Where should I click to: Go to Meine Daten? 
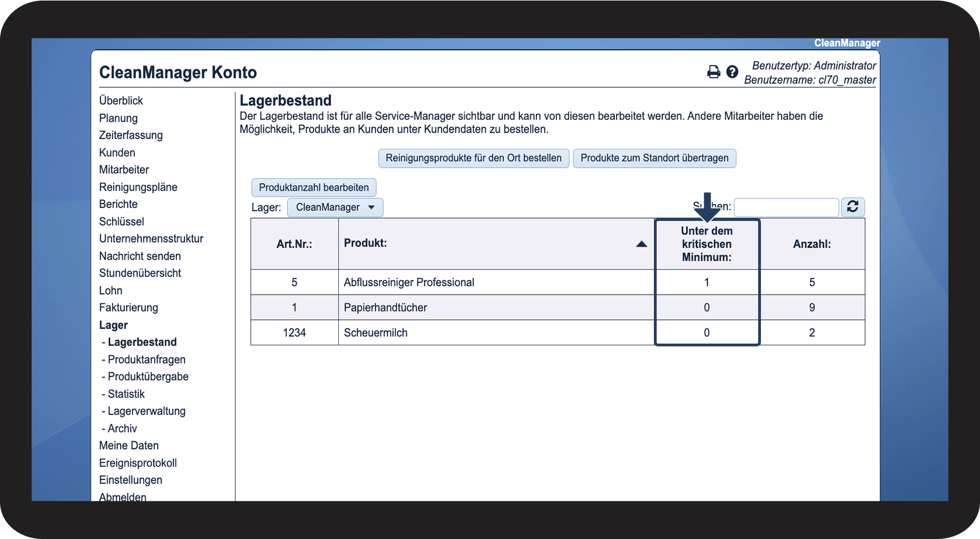pos(129,446)
